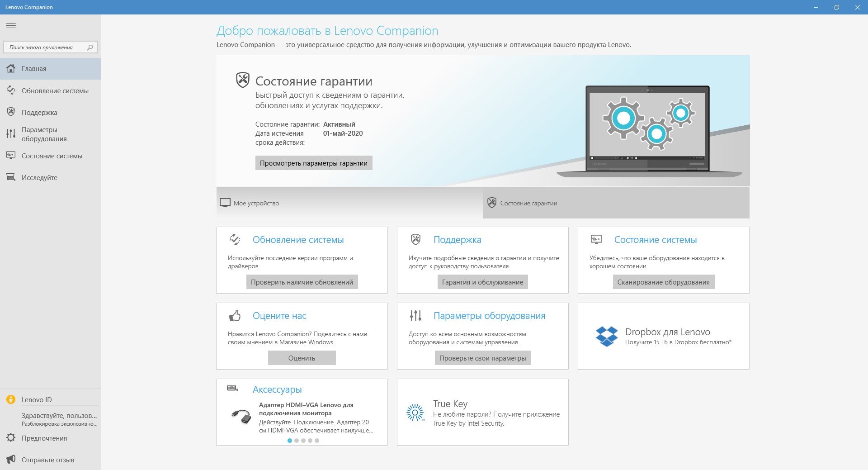Click the Оценить button
This screenshot has width=868, height=470.
[x=302, y=358]
